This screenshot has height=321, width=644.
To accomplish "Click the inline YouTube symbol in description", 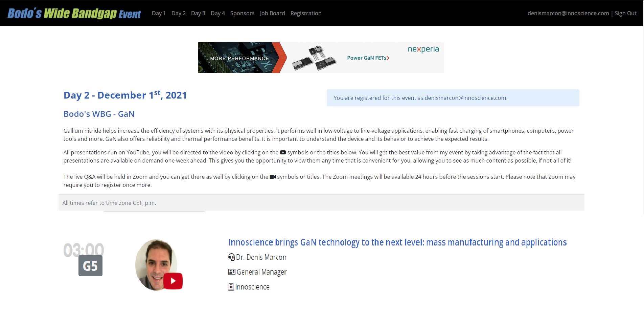I will pyautogui.click(x=283, y=152).
